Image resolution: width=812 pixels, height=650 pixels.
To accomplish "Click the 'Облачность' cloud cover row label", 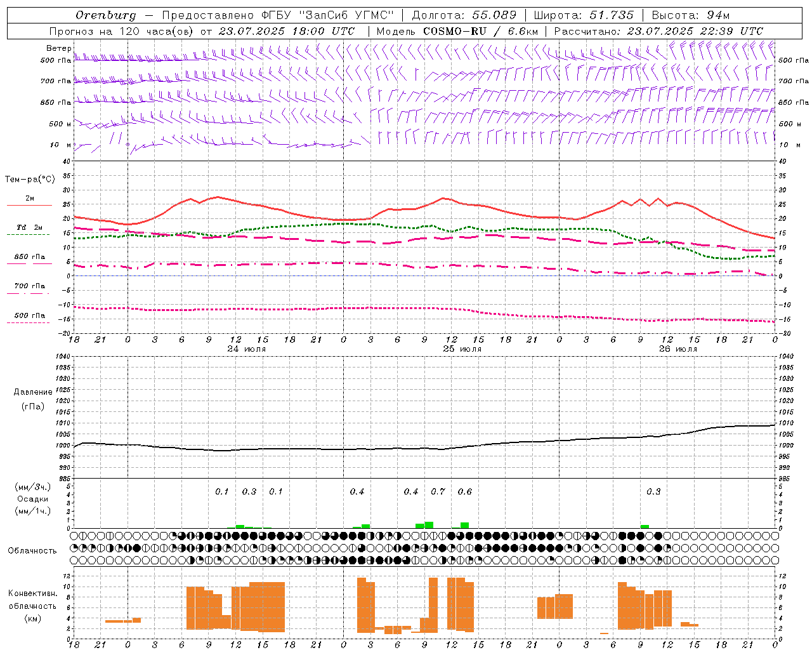I will point(32,550).
